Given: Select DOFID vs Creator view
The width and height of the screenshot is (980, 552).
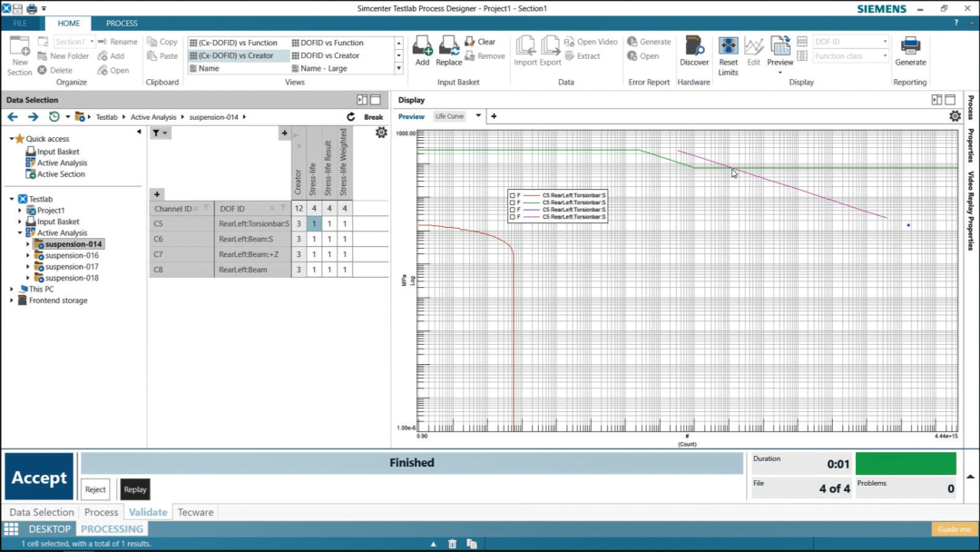Looking at the screenshot, I should point(326,55).
